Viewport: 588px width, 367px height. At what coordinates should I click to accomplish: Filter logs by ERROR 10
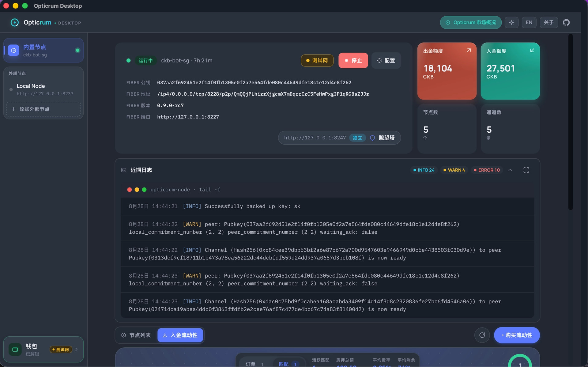(487, 170)
